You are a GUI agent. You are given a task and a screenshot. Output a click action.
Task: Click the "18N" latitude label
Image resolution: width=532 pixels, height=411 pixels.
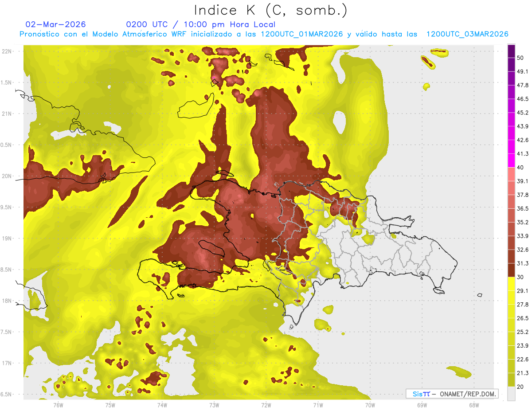(x=7, y=301)
